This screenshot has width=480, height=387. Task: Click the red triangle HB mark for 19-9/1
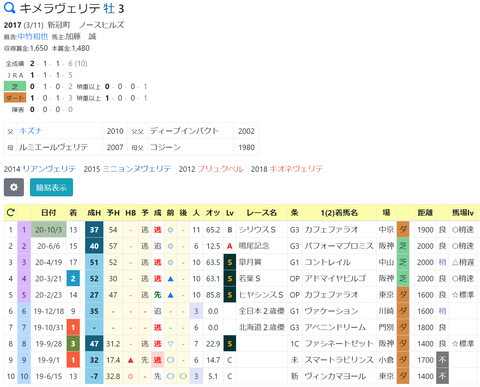(131, 360)
